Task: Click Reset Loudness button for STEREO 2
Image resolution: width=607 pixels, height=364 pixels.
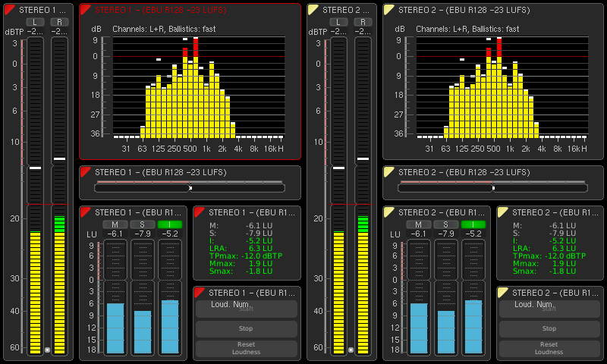Action: point(549,348)
